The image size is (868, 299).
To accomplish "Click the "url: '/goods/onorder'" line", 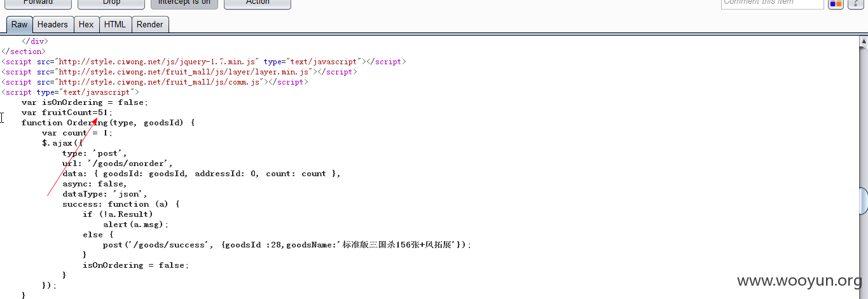I will [118, 163].
